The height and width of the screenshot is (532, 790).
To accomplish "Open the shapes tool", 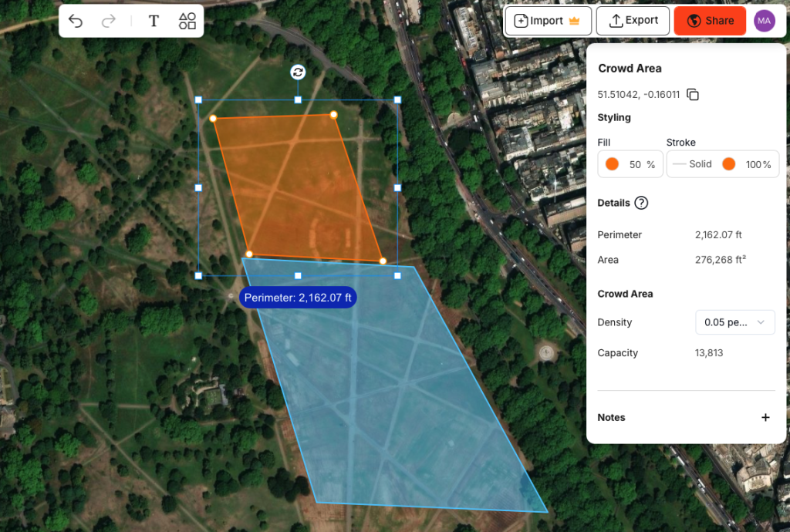I will tap(187, 21).
